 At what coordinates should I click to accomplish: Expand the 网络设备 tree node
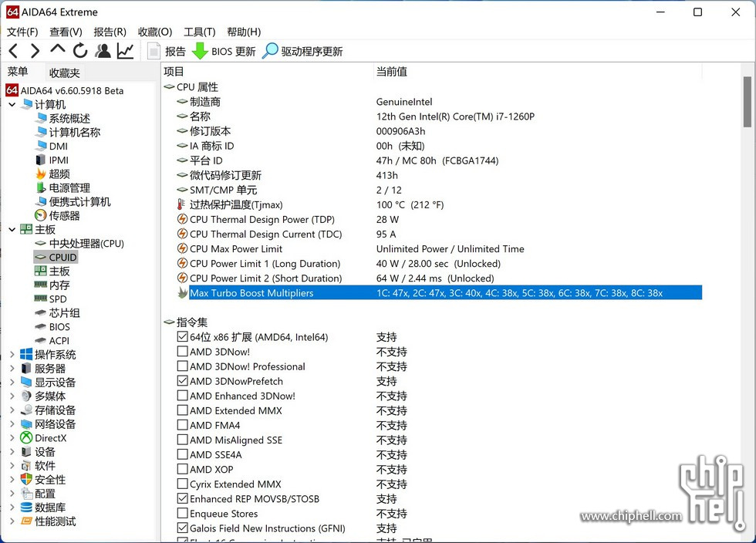[x=12, y=424]
